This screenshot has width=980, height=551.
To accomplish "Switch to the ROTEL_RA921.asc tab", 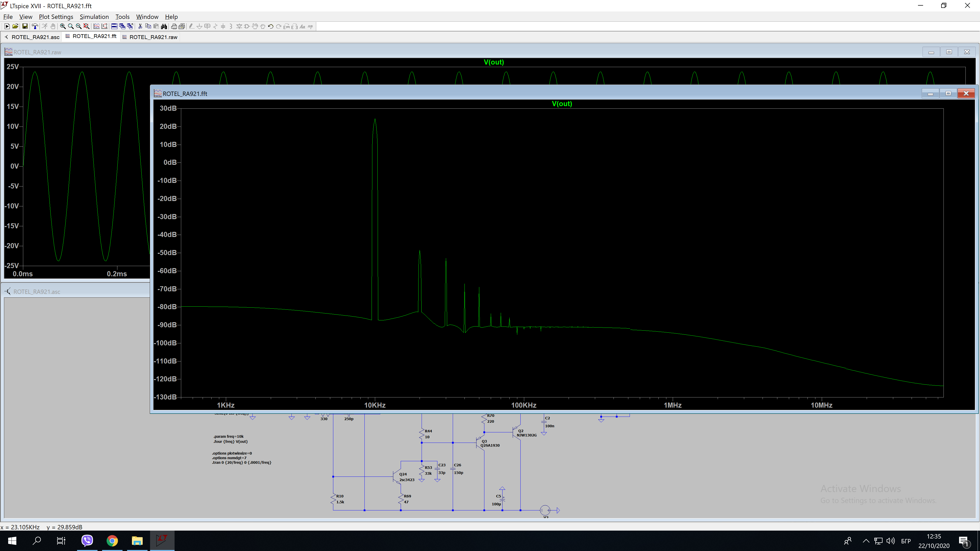I will click(x=32, y=37).
